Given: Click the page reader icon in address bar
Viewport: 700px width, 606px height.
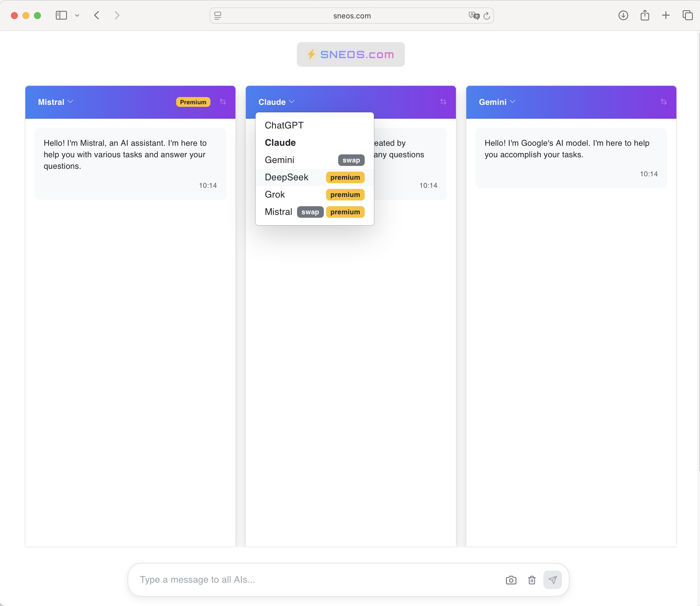Looking at the screenshot, I should (x=218, y=16).
